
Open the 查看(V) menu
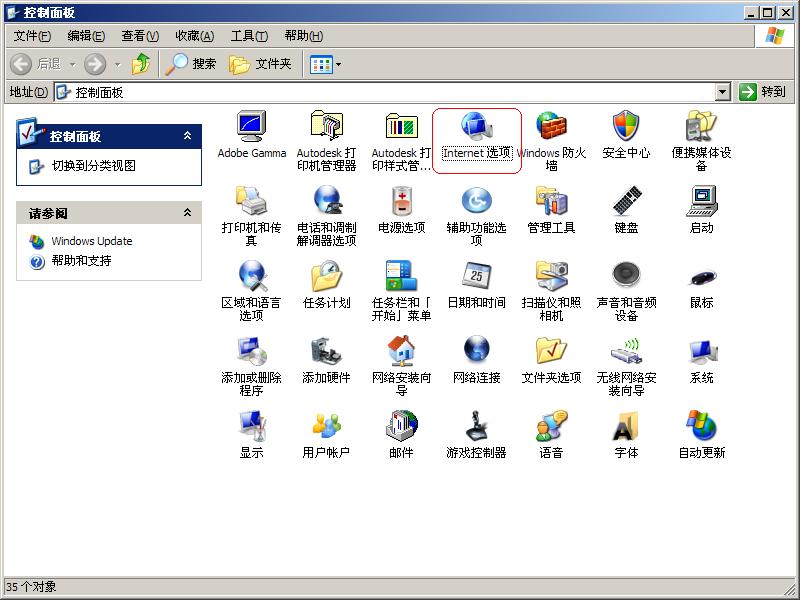[140, 36]
